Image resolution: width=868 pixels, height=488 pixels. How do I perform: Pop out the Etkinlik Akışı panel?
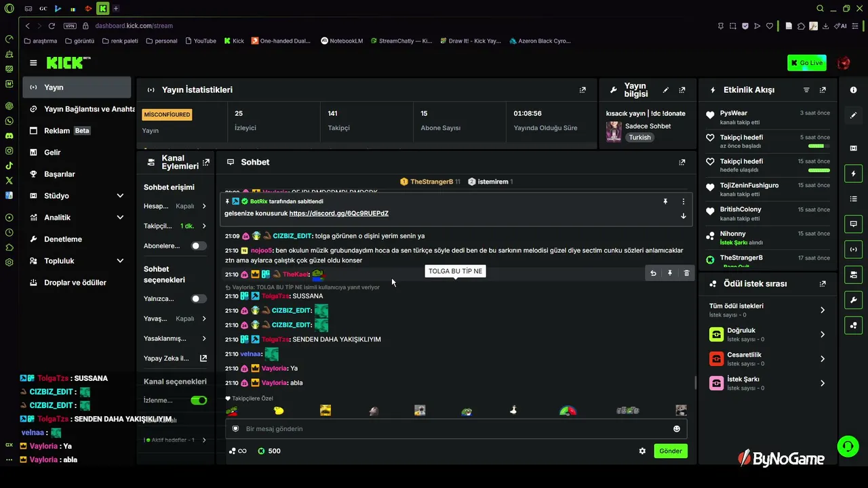tap(823, 89)
